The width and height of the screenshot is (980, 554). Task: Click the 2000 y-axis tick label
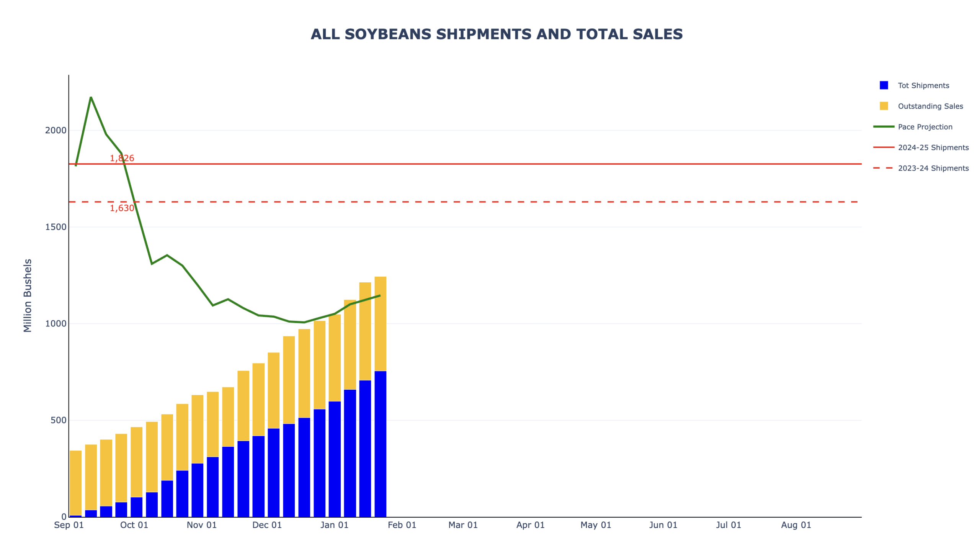click(56, 130)
